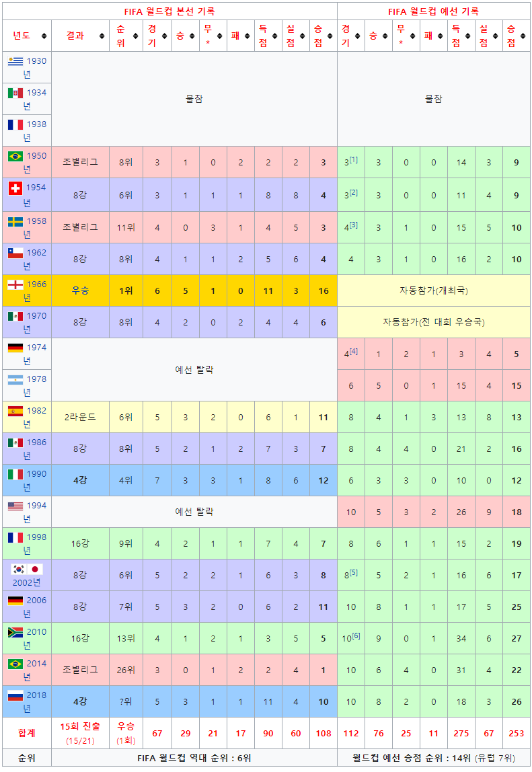The image size is (532, 772).
Task: Open footnote [2] in the 1954 row
Action: tap(354, 192)
